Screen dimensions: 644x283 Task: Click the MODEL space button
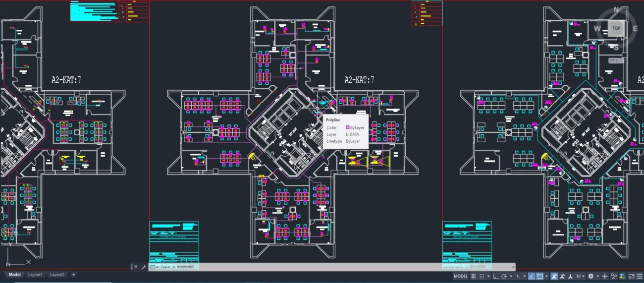point(460,276)
